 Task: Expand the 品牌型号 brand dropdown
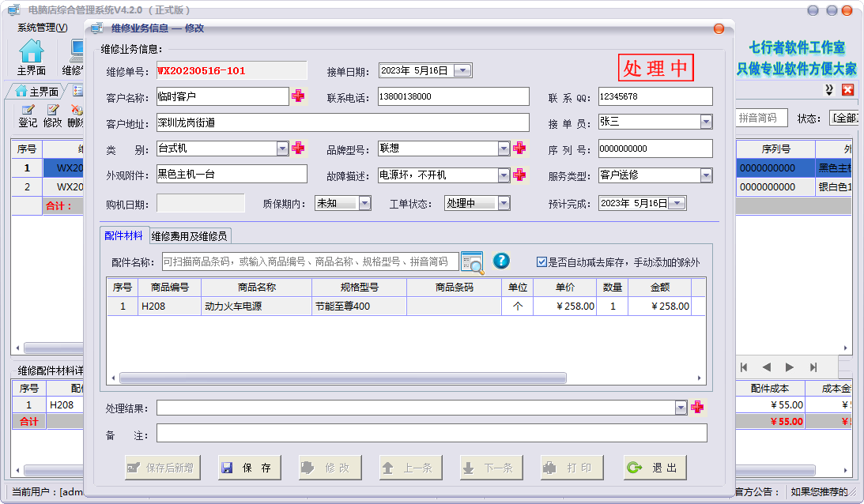(504, 149)
